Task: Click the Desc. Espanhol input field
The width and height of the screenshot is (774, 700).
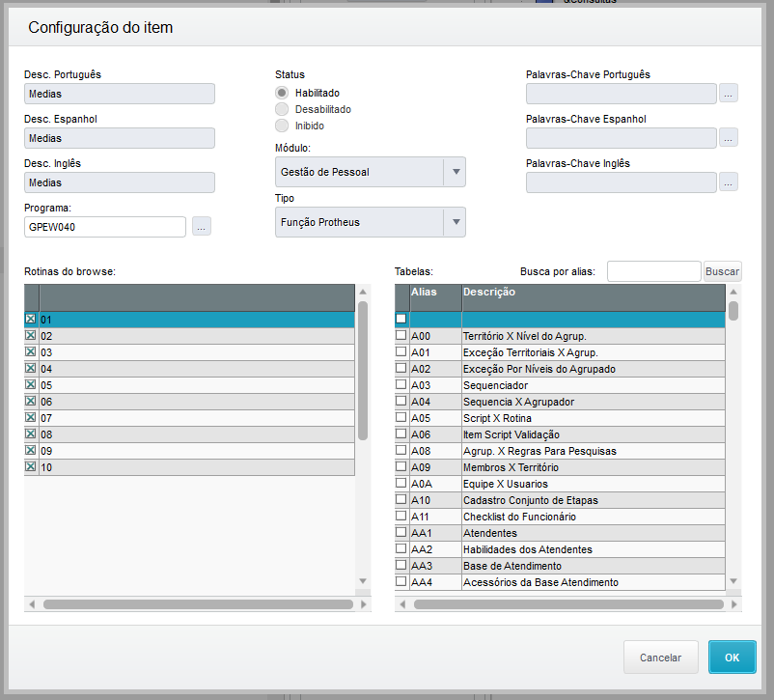Action: 120,138
